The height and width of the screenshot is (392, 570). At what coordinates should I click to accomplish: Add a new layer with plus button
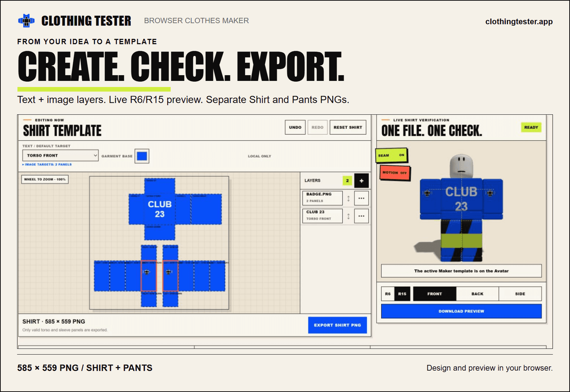pos(361,180)
